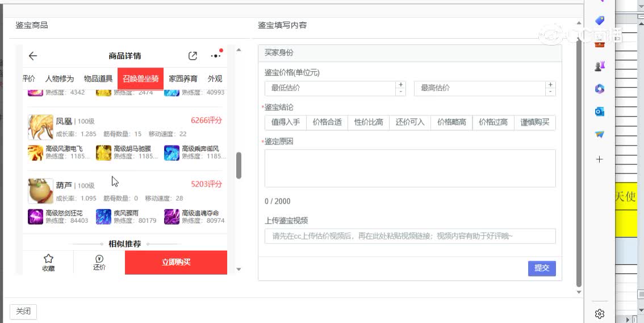The image size is (644, 323).
Task: Click the 高级胡马驰骤 skill icon
Action: [103, 152]
